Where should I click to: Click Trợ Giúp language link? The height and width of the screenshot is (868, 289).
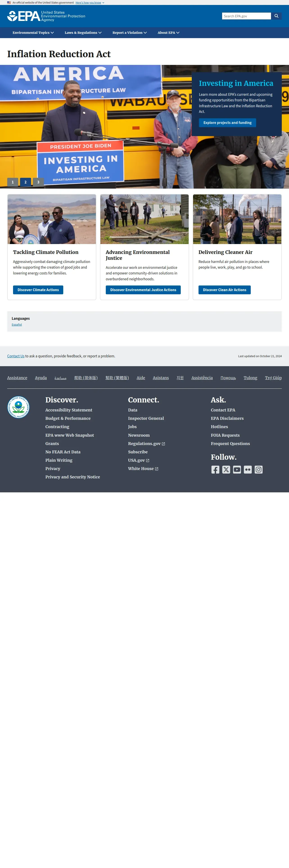[273, 378]
